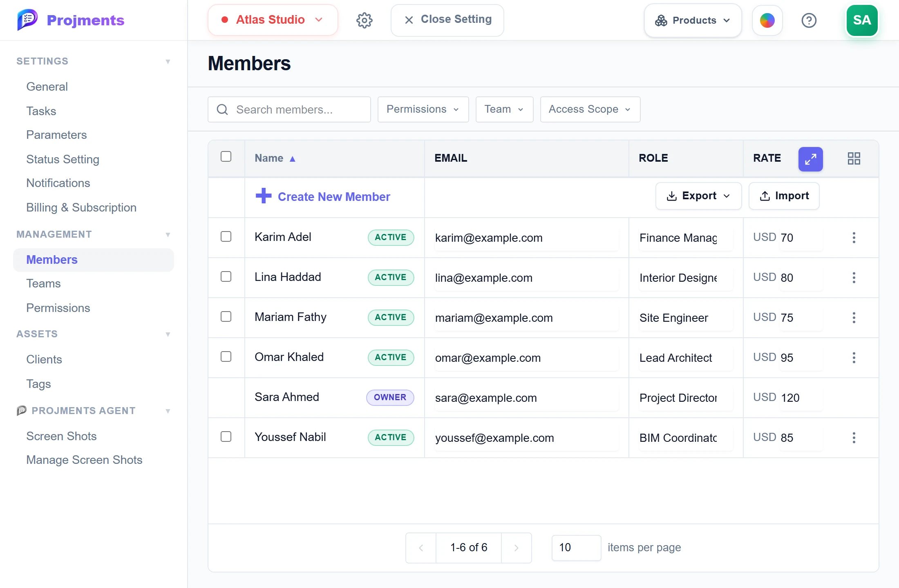Toggle the select all members checkbox
The width and height of the screenshot is (899, 588).
tap(226, 156)
